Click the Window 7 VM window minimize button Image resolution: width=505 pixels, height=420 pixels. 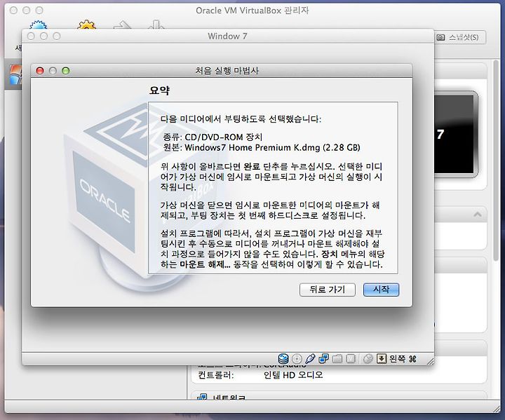(x=43, y=36)
